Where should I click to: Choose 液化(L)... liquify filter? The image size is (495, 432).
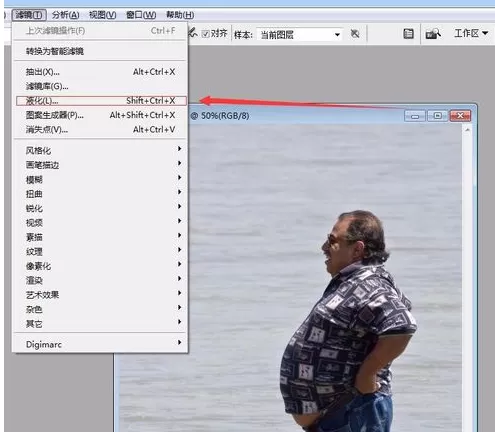point(101,101)
